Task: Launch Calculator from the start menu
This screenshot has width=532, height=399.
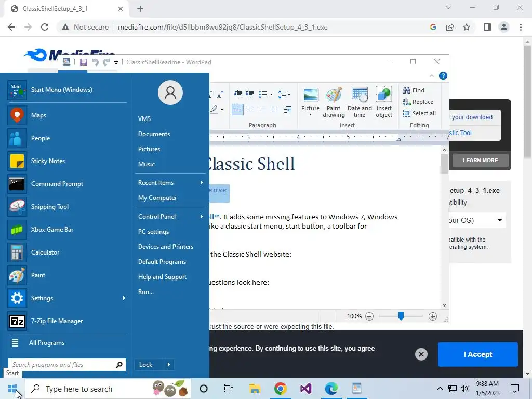Action: click(x=67, y=252)
